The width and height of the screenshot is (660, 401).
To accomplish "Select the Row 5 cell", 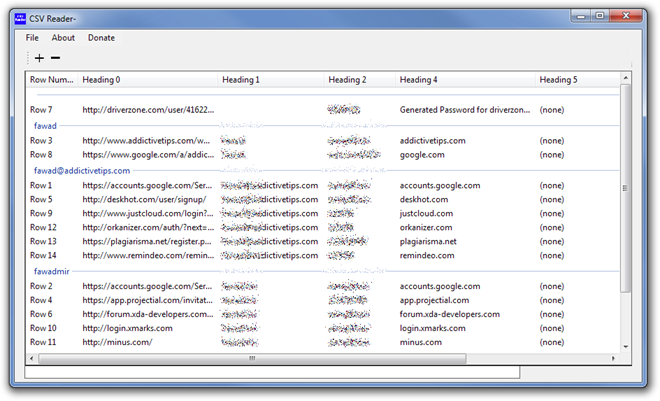I will [41, 199].
